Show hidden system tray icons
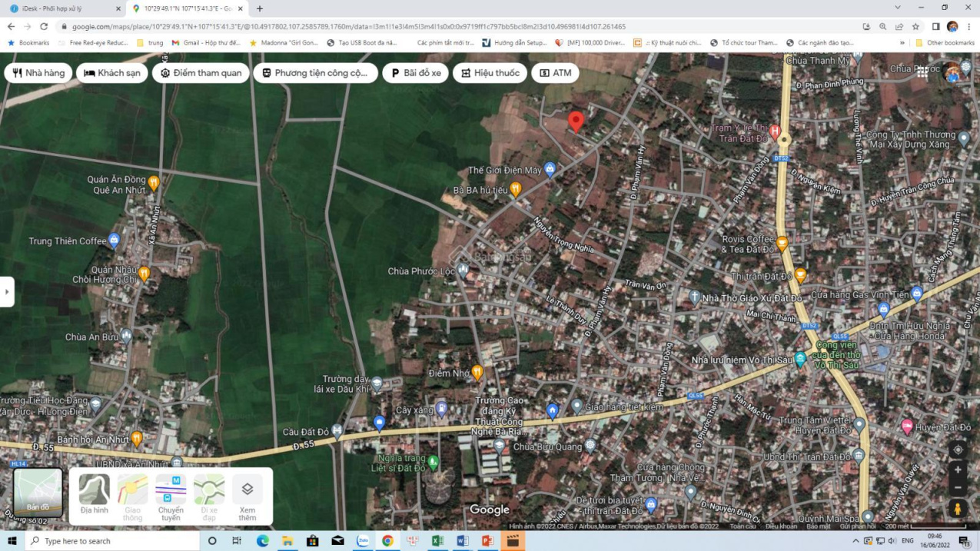This screenshot has height=551, width=980. pyautogui.click(x=855, y=541)
